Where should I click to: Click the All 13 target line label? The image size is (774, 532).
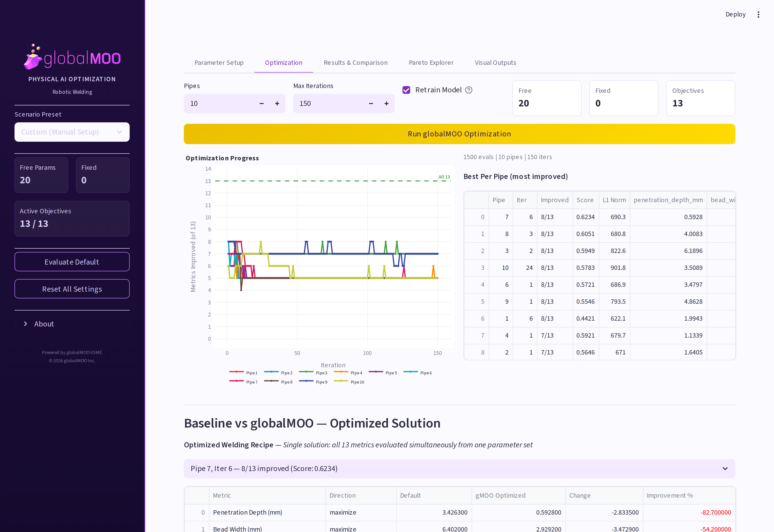pos(444,177)
